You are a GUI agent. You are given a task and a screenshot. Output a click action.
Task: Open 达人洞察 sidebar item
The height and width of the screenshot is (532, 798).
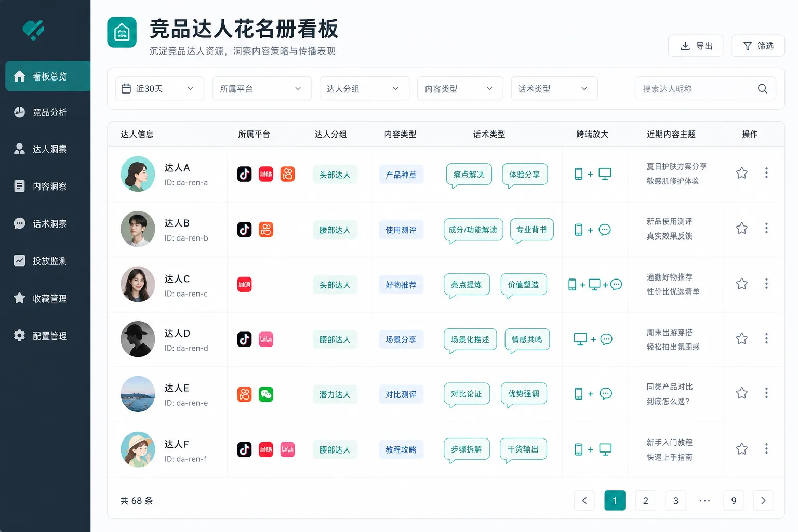tap(48, 149)
